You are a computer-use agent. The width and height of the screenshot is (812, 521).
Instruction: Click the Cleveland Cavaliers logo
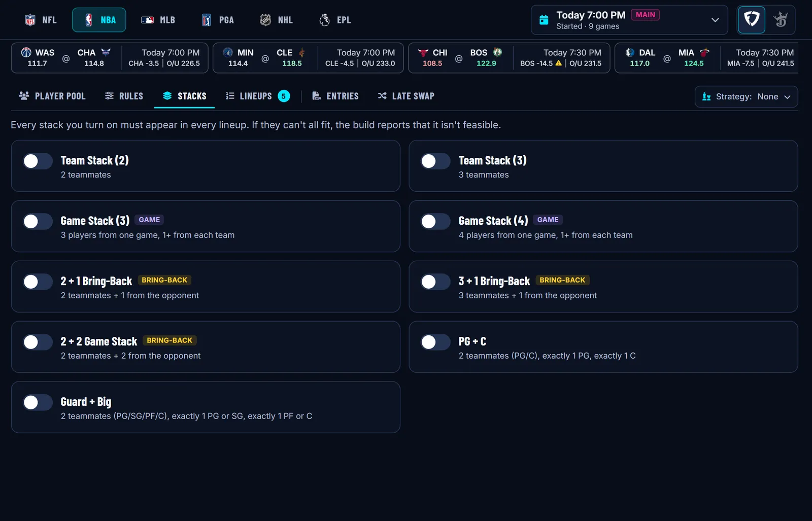(x=302, y=52)
